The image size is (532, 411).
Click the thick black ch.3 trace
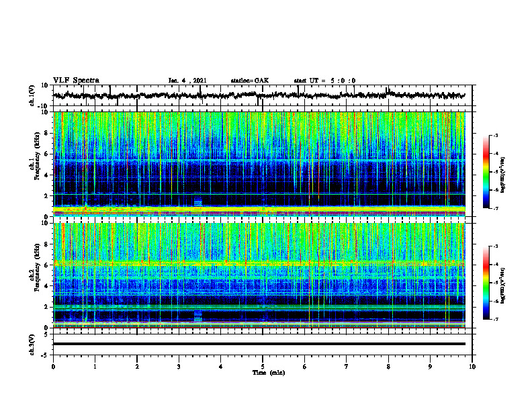(259, 344)
